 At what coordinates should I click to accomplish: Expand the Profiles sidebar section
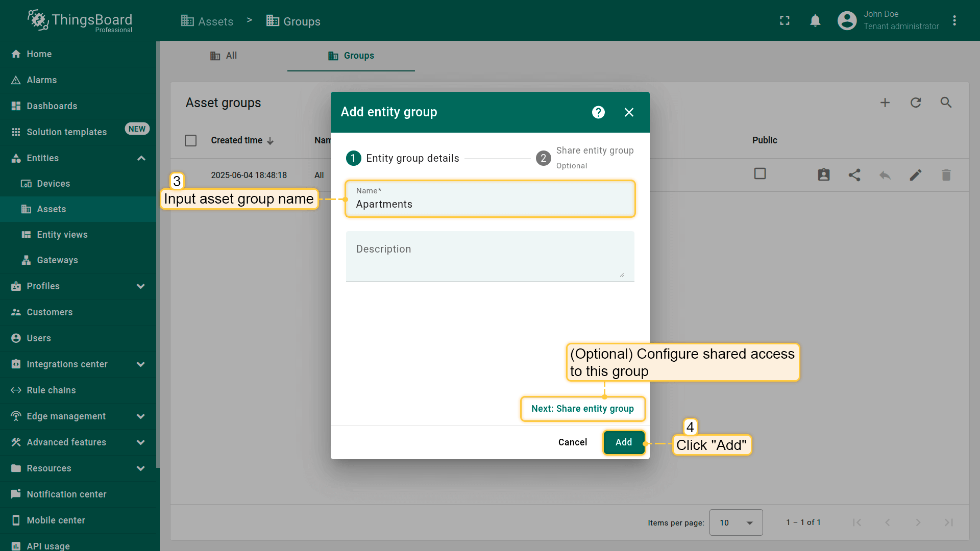point(141,286)
